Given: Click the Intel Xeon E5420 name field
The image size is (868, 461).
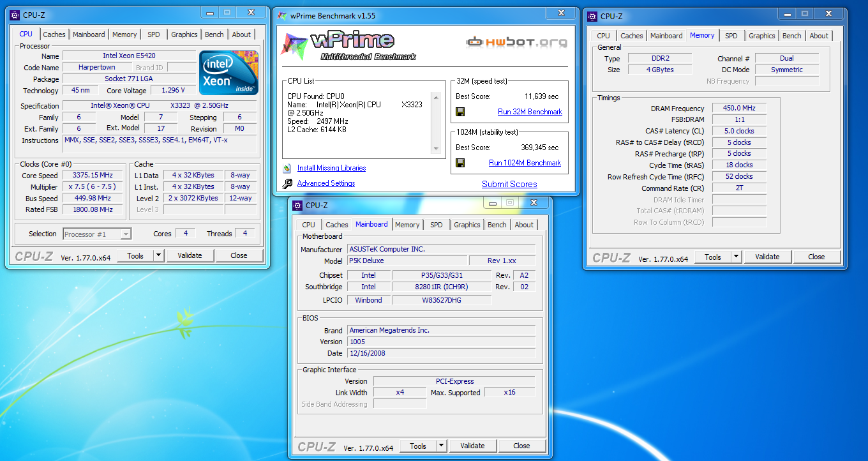Looking at the screenshot, I should click(129, 56).
